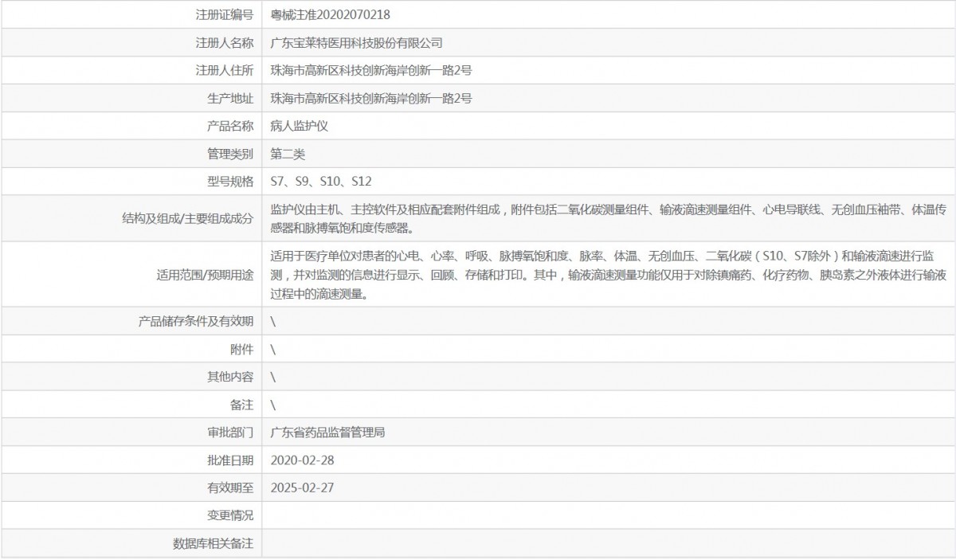
Task: Select address value in the 生产地址 row
Action: (x=371, y=98)
